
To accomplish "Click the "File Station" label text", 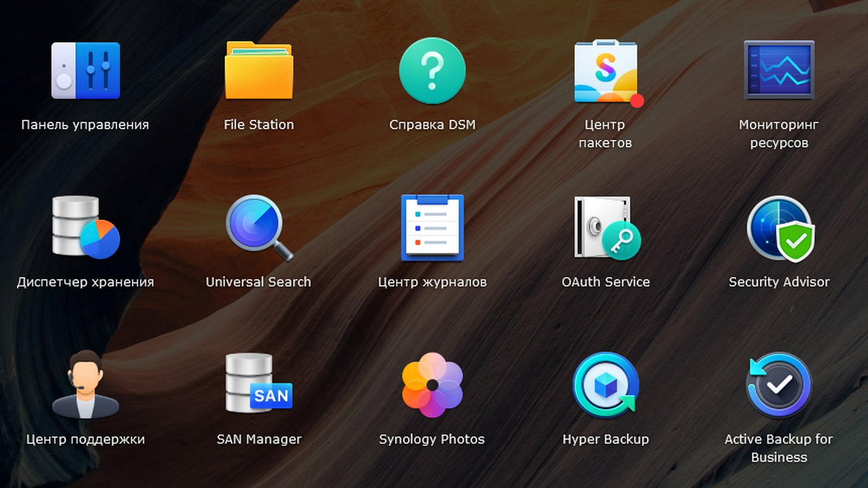I will click(x=259, y=125).
